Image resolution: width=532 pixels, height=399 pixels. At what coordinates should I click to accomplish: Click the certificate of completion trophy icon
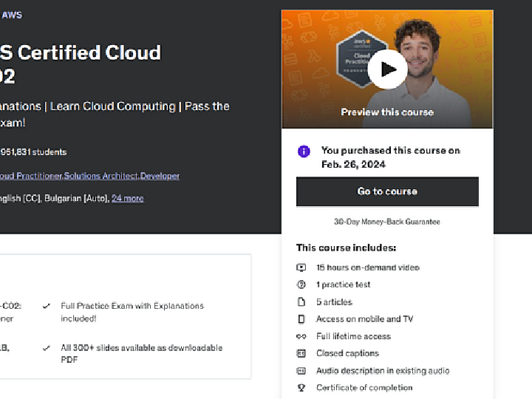pyautogui.click(x=301, y=388)
